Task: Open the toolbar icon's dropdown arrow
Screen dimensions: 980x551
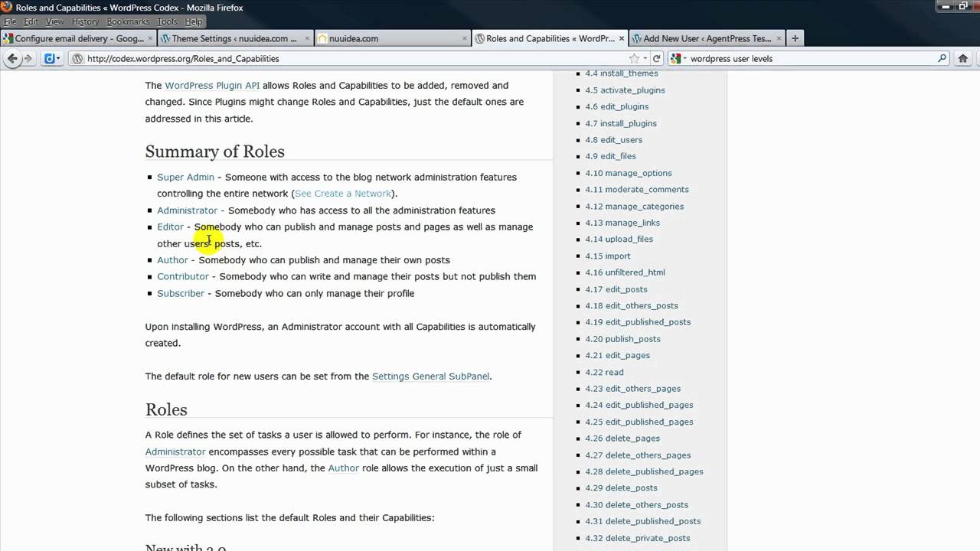Action: tap(57, 58)
